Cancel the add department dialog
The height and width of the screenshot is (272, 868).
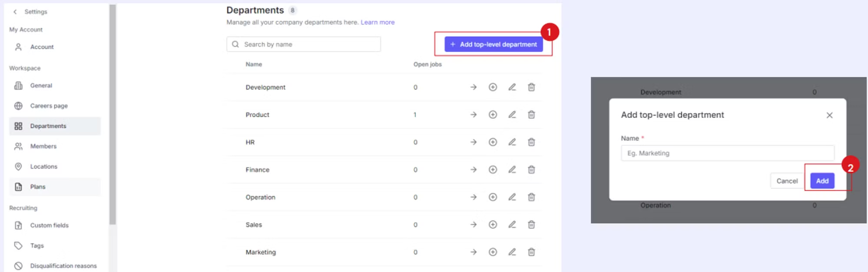786,181
